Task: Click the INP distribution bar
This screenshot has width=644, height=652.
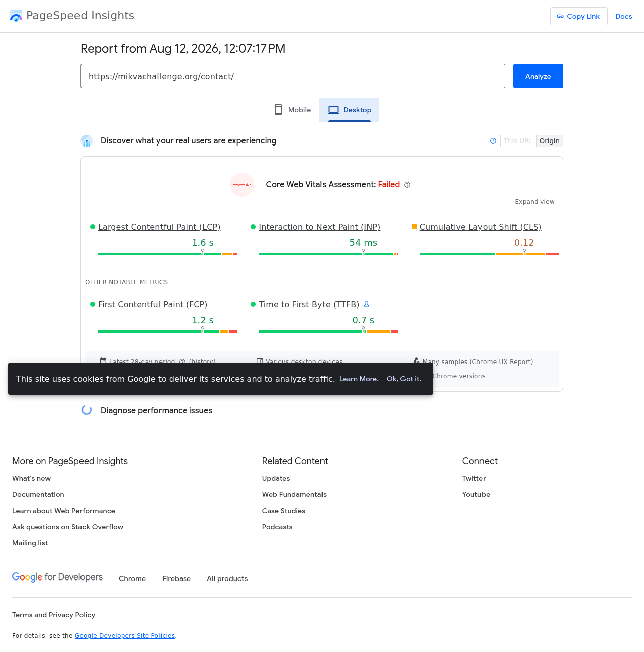Action: [x=329, y=254]
